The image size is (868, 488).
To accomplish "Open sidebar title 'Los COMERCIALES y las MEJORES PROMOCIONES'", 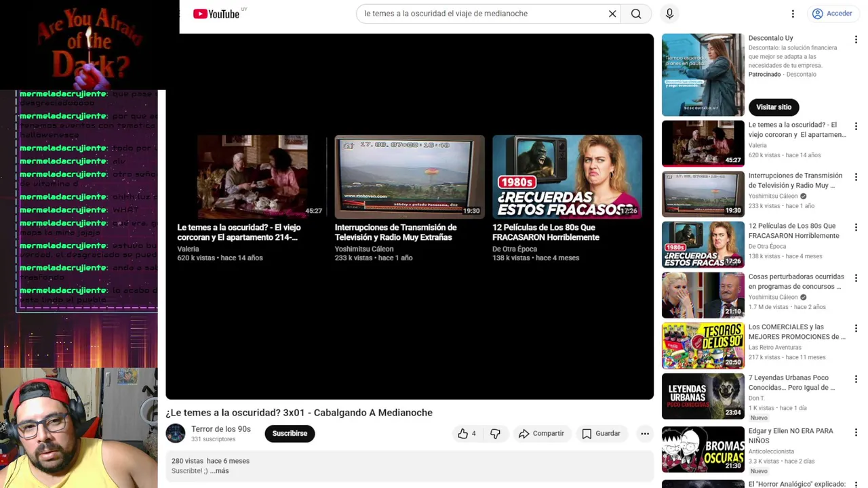I will click(797, 332).
